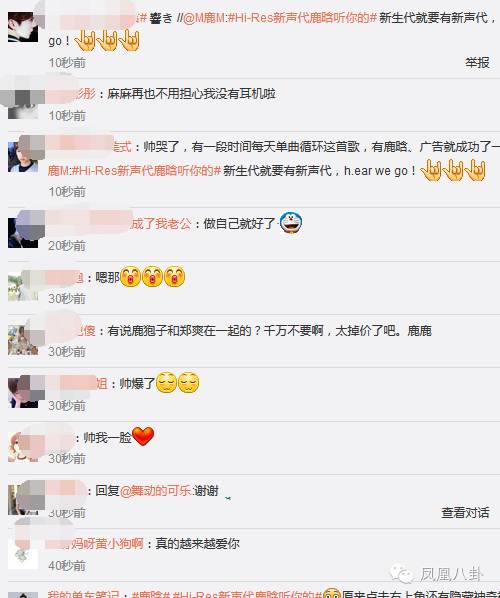Click the 举报 report link
500x598 pixels.
pos(477,63)
